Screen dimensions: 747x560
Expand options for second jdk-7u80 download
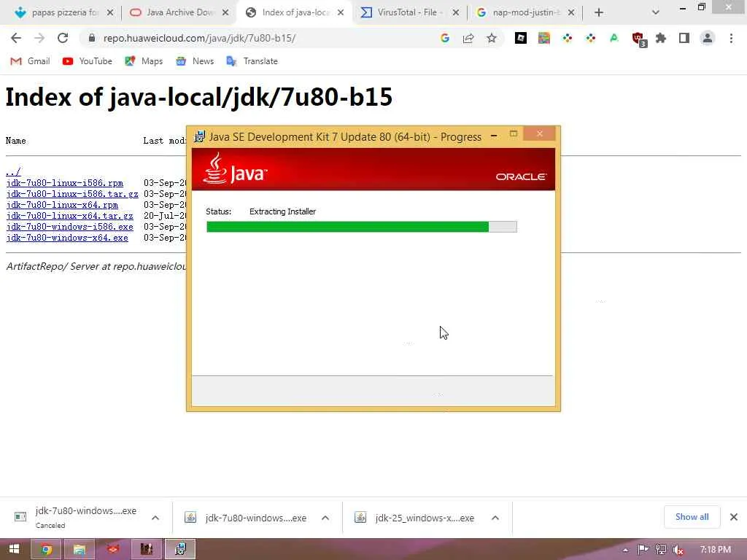325,518
